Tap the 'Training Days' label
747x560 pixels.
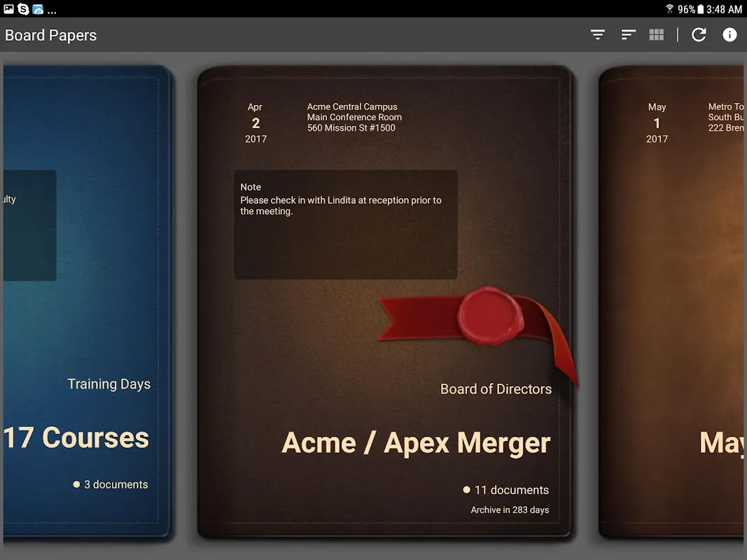109,384
